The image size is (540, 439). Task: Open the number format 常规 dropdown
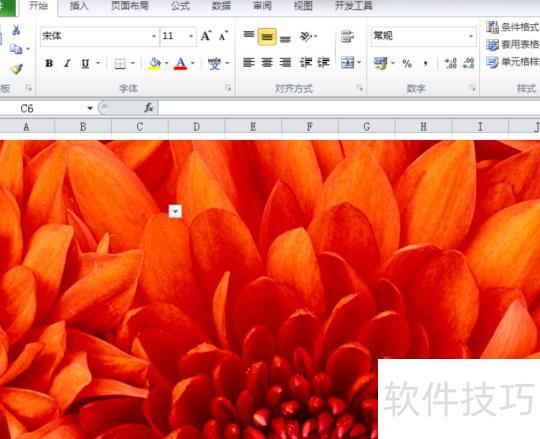click(x=471, y=36)
